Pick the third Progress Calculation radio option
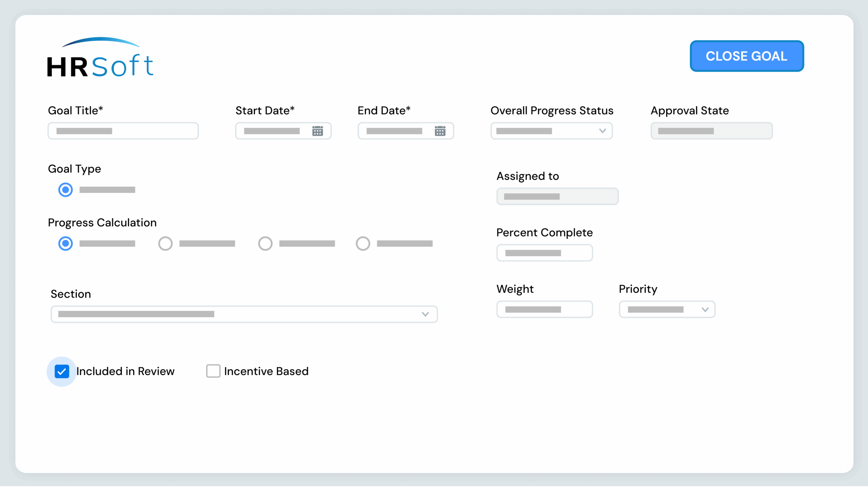This screenshot has width=868, height=488. click(x=265, y=244)
